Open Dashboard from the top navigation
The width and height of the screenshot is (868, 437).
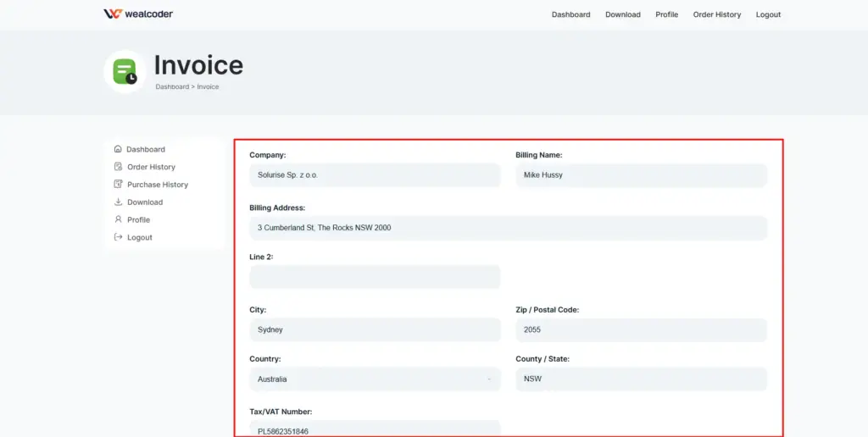(x=570, y=14)
